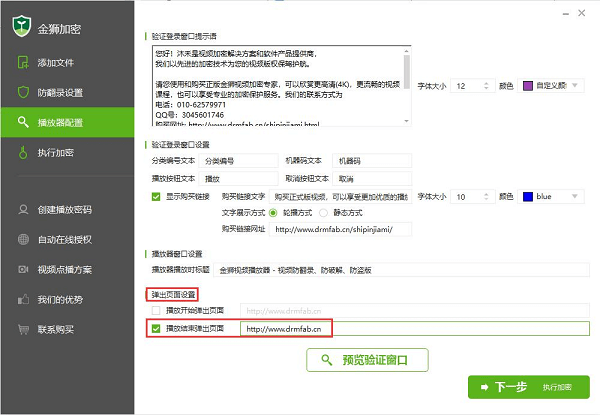Click the green shield logo of 金狮加密
600x415 pixels.
coord(21,26)
